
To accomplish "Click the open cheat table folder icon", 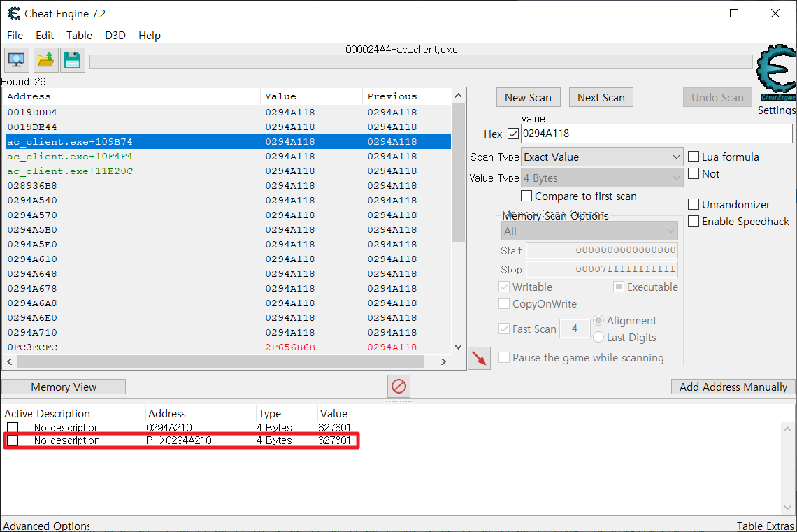I will (45, 60).
